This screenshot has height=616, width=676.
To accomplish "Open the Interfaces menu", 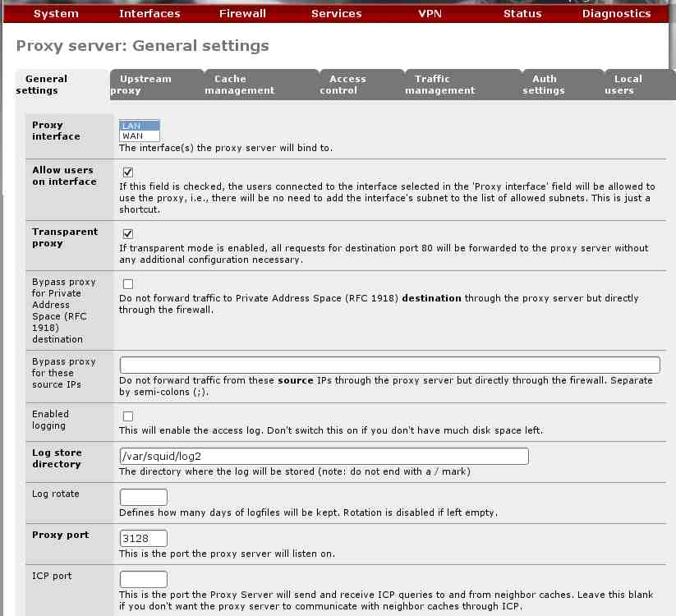I will (x=149, y=13).
